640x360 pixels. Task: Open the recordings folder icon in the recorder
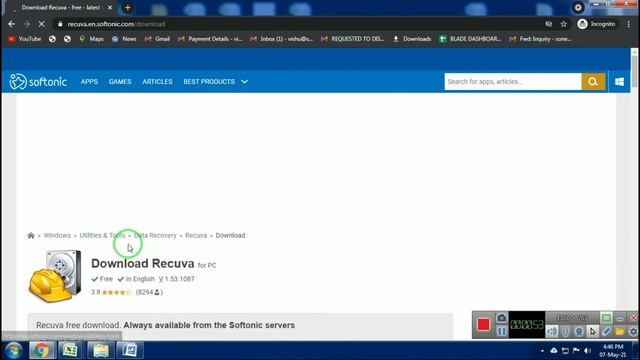(x=620, y=331)
